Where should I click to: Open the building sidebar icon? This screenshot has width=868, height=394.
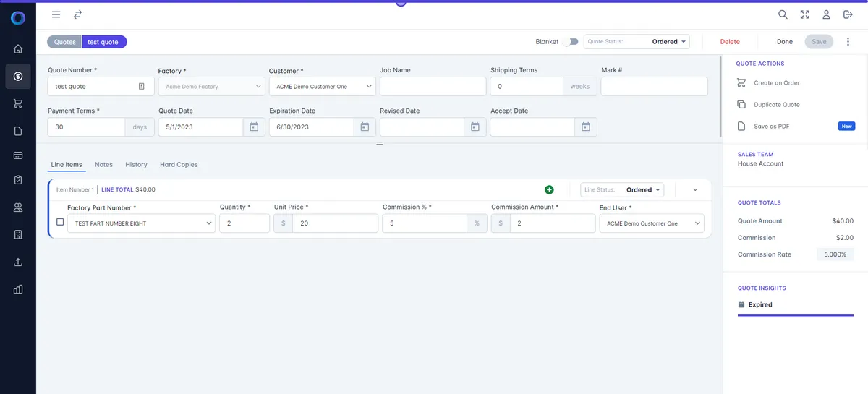point(18,235)
